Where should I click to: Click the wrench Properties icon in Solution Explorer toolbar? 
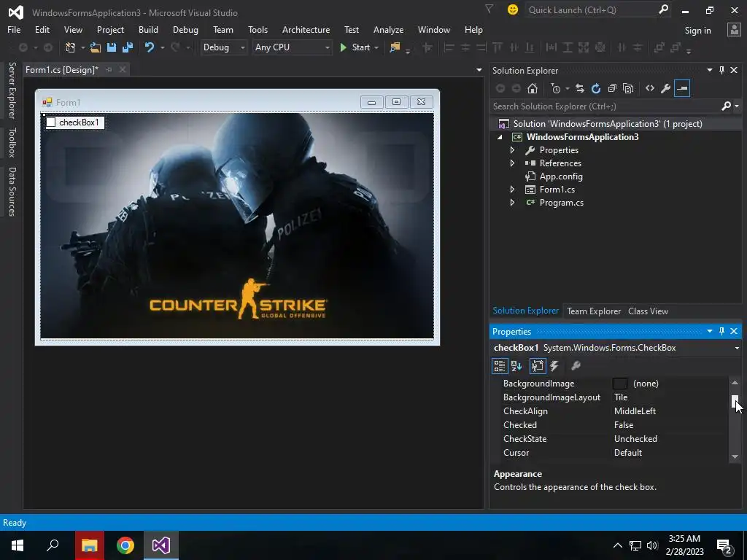[665, 88]
